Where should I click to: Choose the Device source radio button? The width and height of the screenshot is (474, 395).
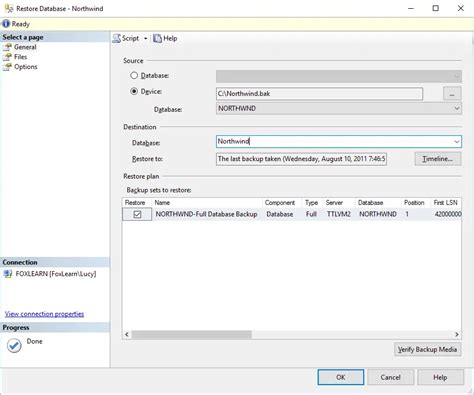[134, 91]
